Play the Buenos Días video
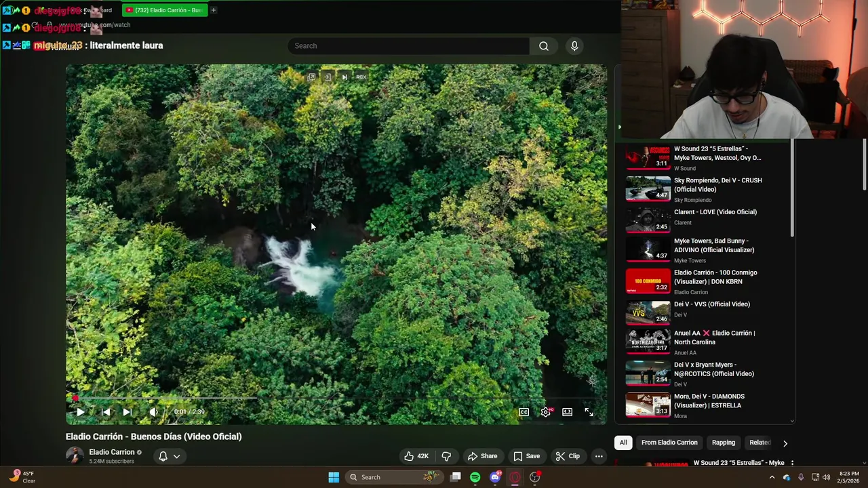The width and height of the screenshot is (868, 488). 80,411
